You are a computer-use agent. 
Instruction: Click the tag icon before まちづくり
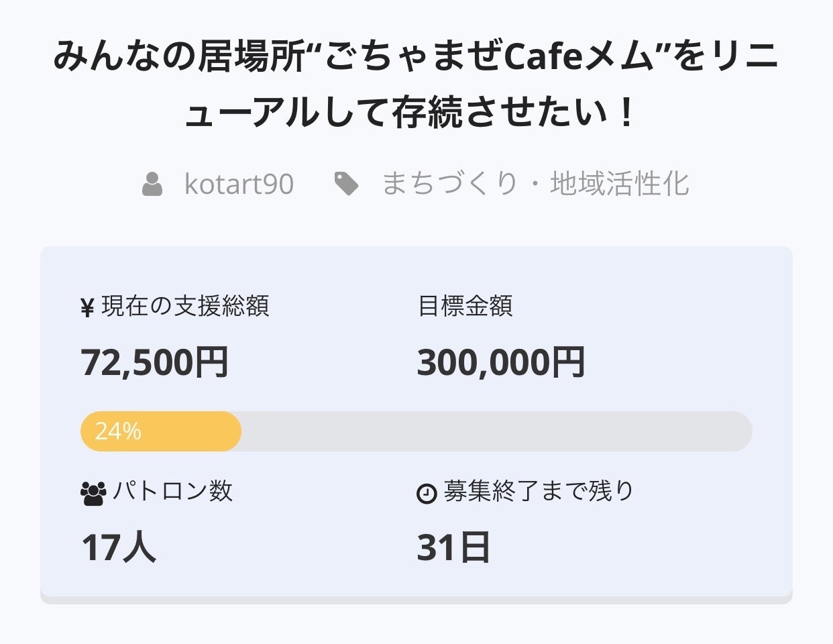pos(346,184)
